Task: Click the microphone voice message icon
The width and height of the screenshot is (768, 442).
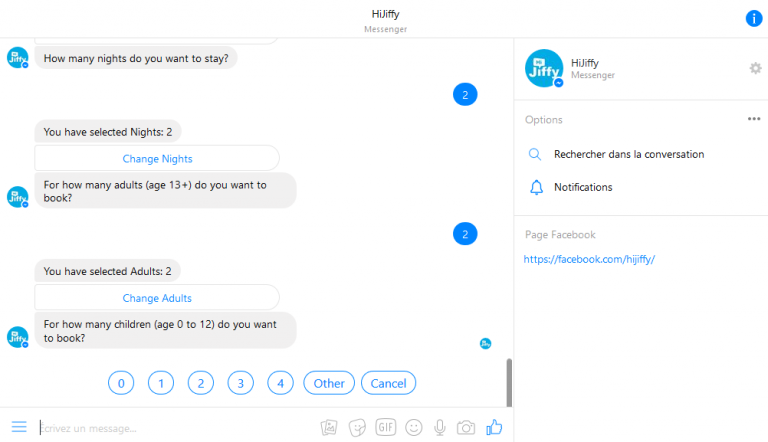Action: tap(440, 427)
